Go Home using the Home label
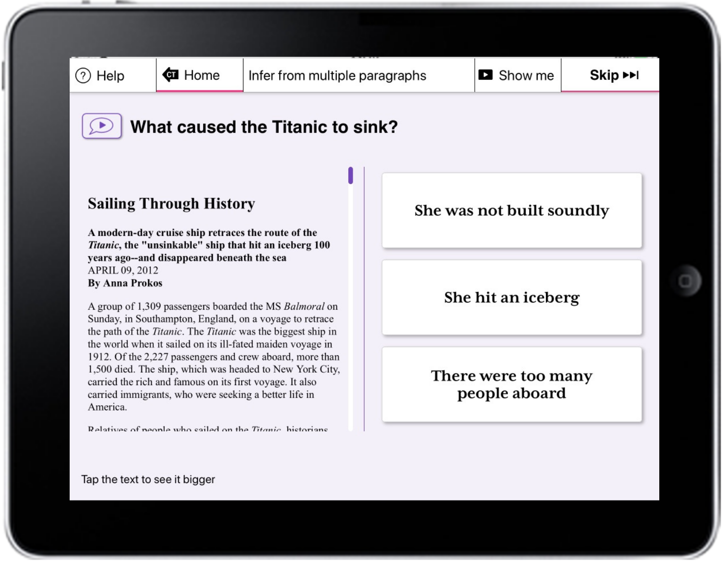 click(201, 75)
